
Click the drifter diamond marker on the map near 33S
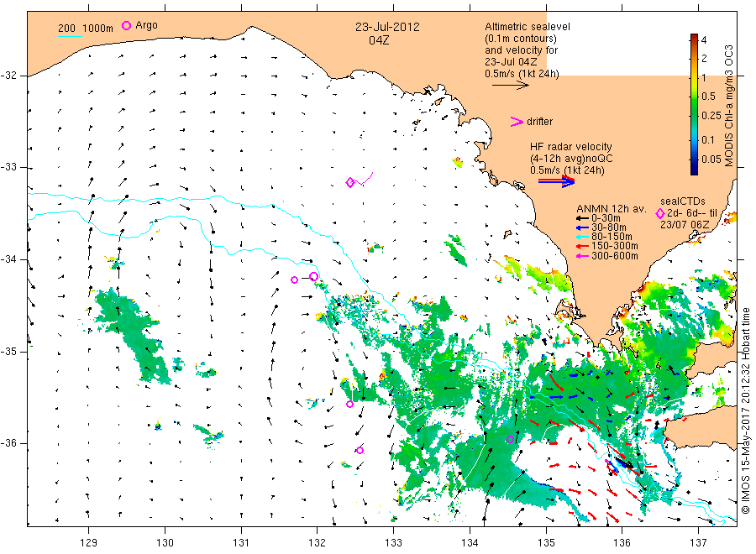tap(350, 183)
